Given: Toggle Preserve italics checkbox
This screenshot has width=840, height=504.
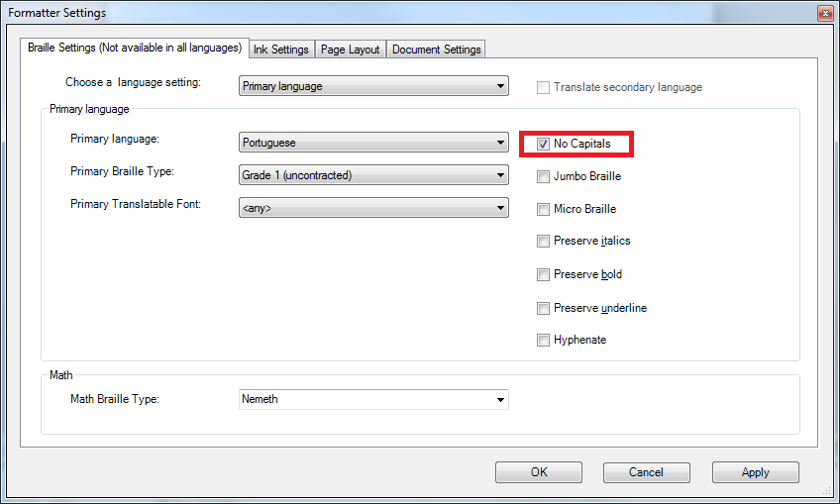Looking at the screenshot, I should pyautogui.click(x=544, y=242).
